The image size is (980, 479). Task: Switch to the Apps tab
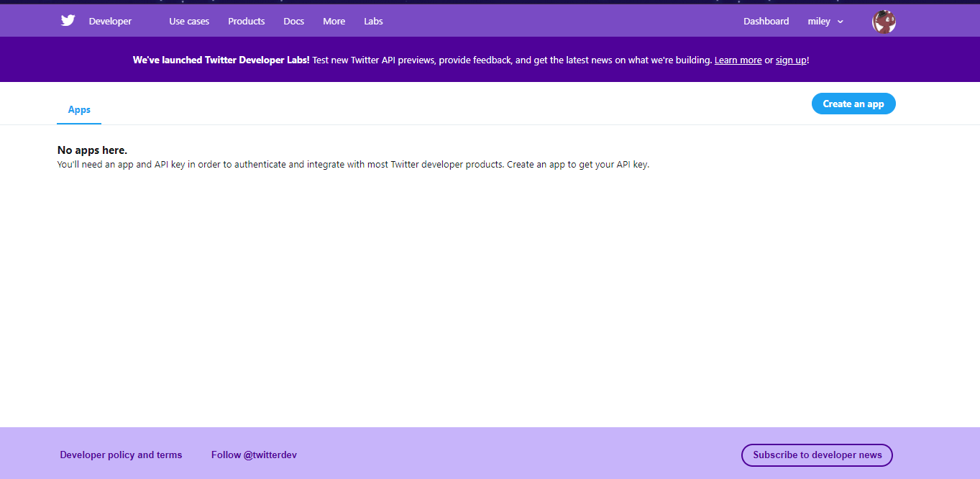click(78, 109)
